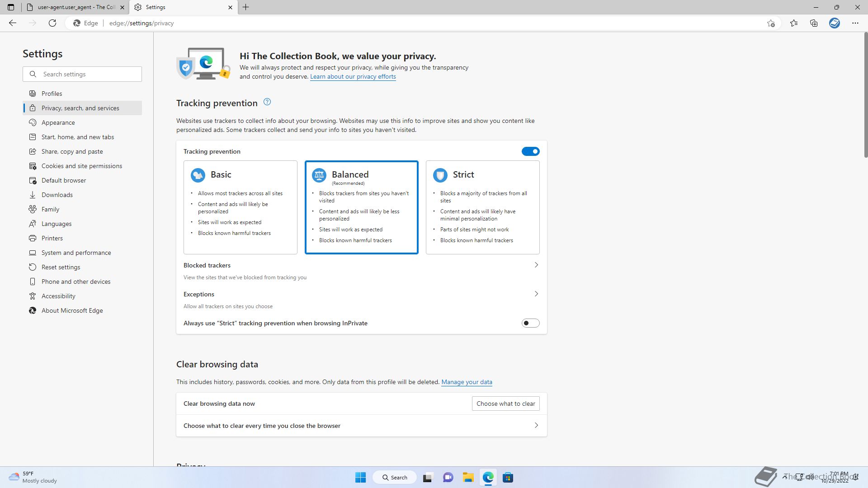Viewport: 868px width, 488px height.
Task: Open Privacy, search, and services section
Action: click(82, 108)
